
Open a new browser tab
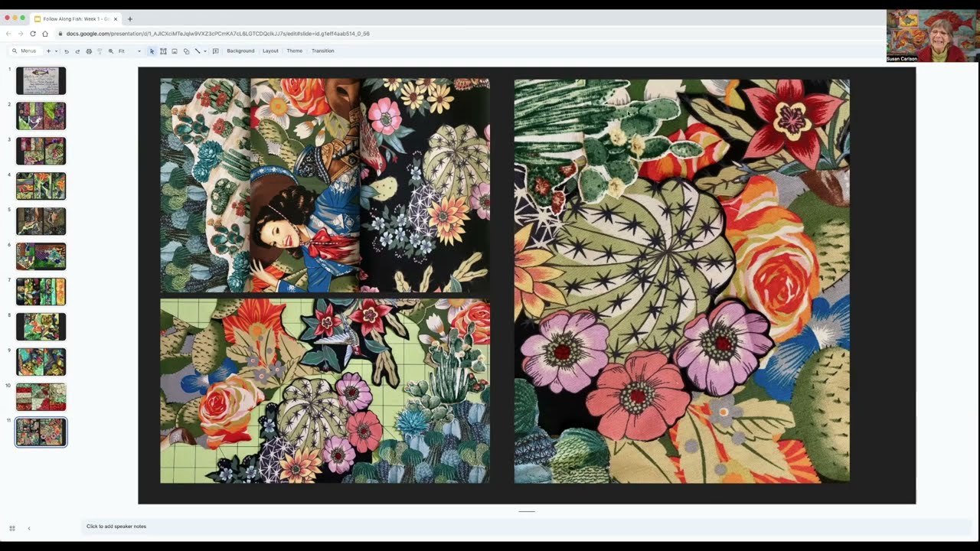(130, 19)
